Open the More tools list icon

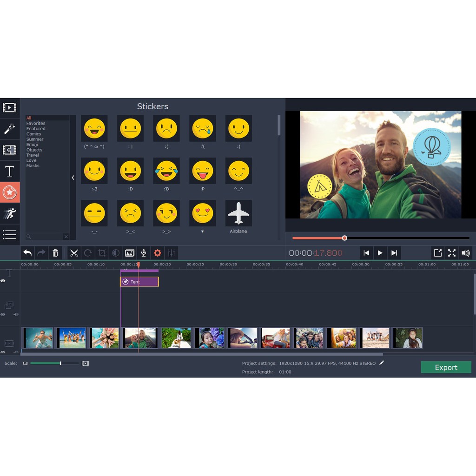(9, 234)
